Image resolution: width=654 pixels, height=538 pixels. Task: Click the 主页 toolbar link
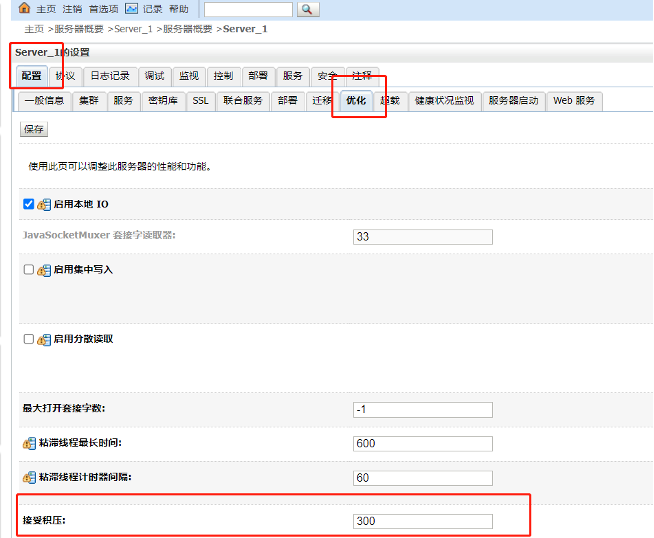[x=46, y=9]
